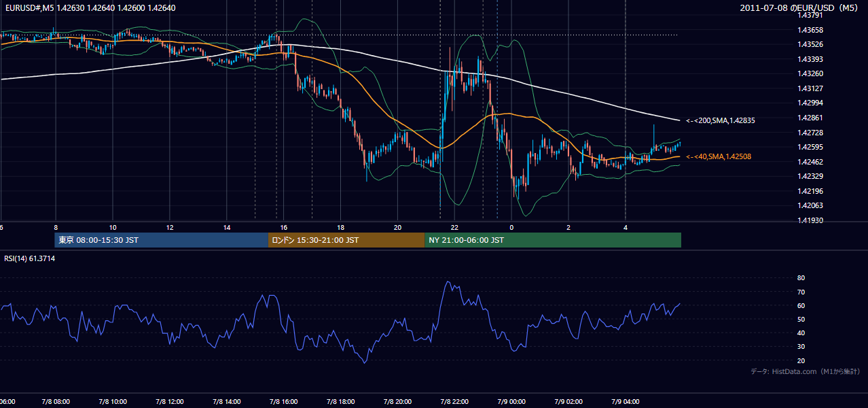Click price axis value 1.42329
Screen dimensions: 868x408
coord(810,176)
